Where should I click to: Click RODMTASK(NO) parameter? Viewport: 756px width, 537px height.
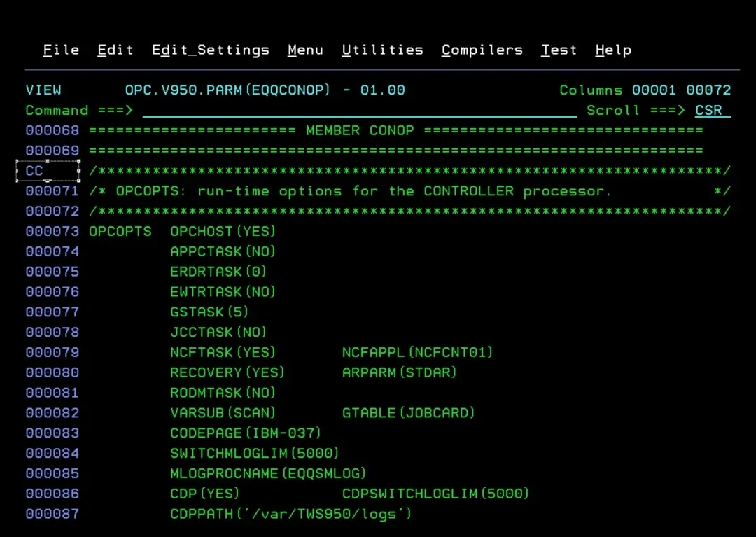coord(223,393)
